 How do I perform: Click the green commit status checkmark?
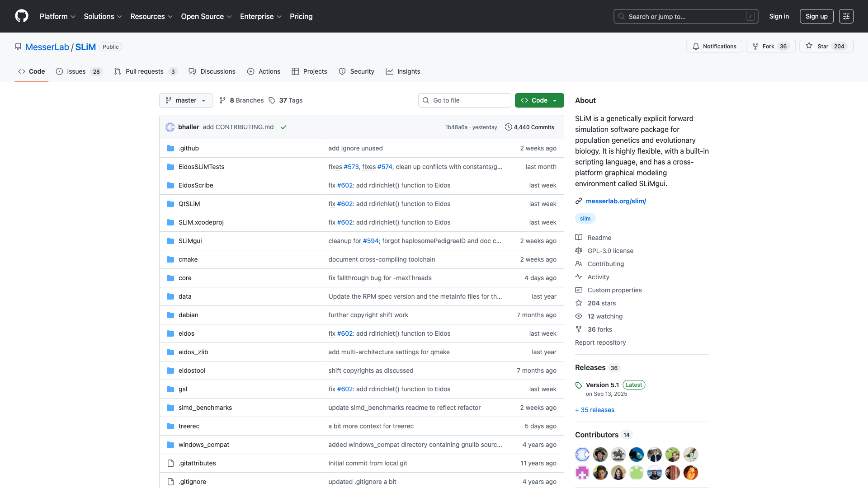pyautogui.click(x=283, y=127)
